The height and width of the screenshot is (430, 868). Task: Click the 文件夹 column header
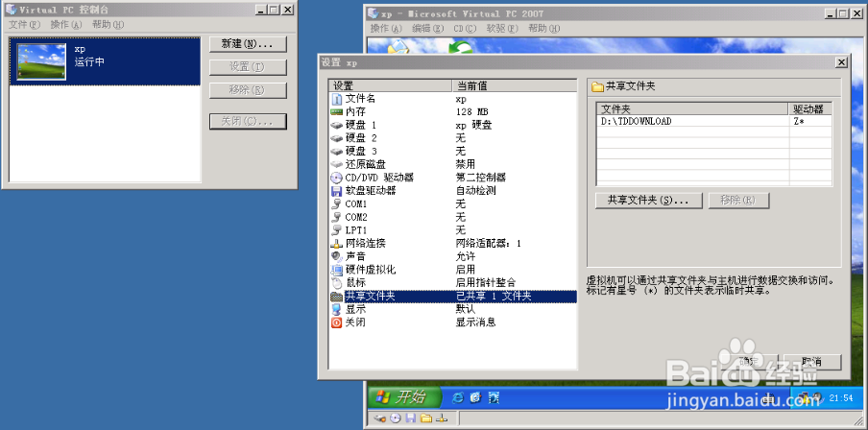click(x=692, y=109)
